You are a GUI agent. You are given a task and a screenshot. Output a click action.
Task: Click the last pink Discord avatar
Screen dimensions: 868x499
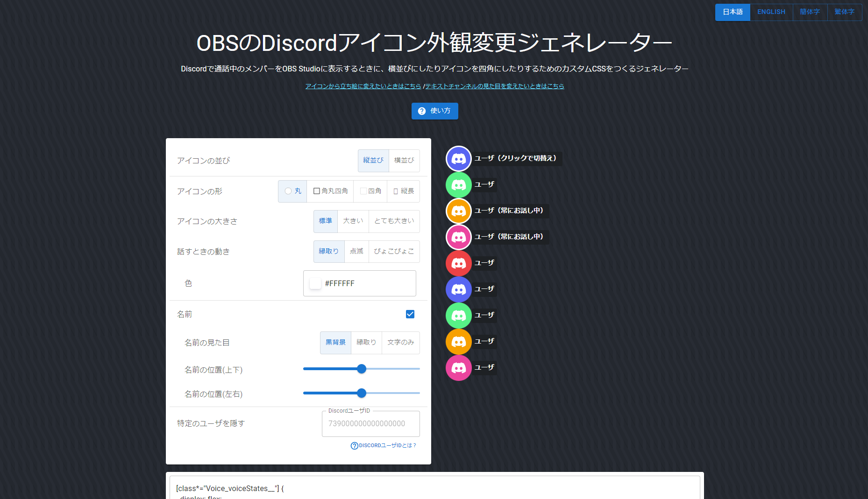coord(458,368)
